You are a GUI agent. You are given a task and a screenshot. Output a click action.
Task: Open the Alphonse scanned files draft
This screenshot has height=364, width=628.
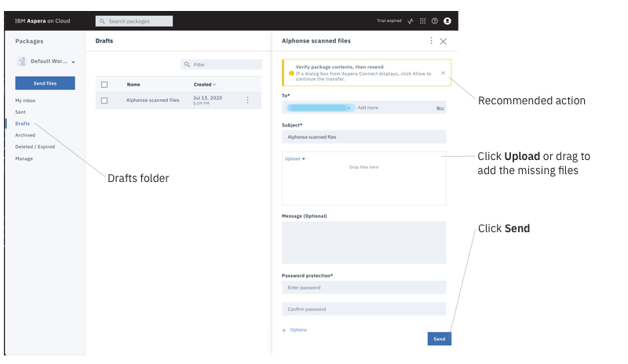pos(152,100)
